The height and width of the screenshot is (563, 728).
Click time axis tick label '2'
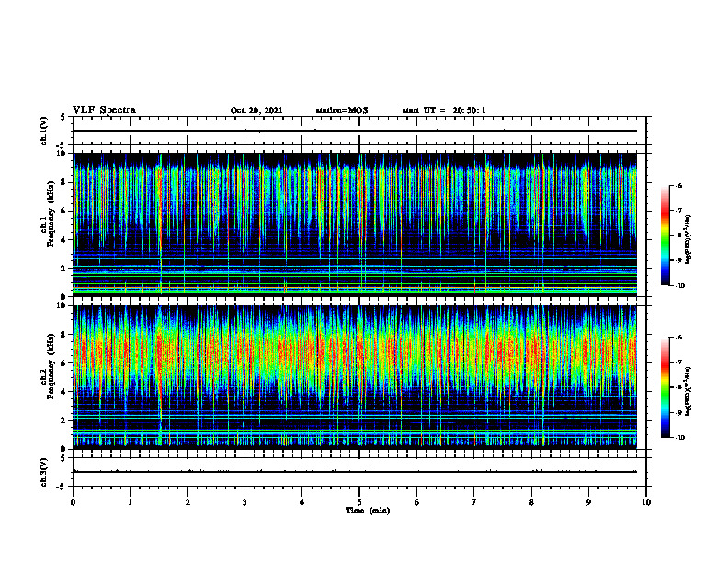188,502
